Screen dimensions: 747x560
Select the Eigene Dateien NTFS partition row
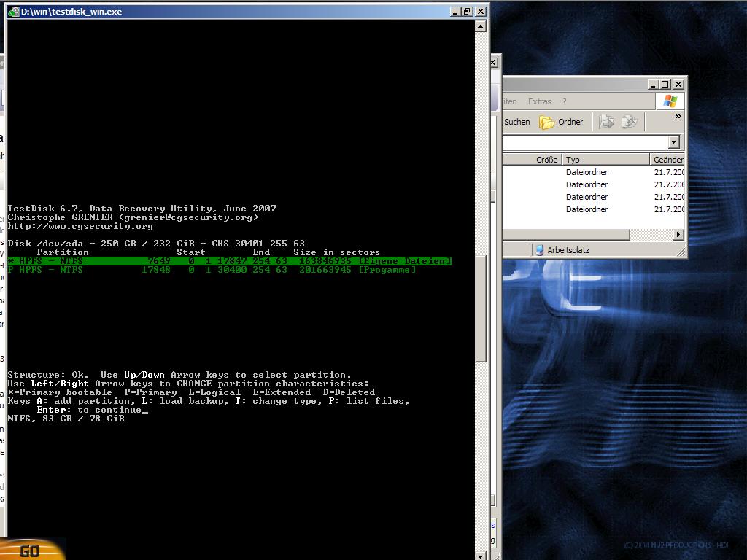pos(229,261)
